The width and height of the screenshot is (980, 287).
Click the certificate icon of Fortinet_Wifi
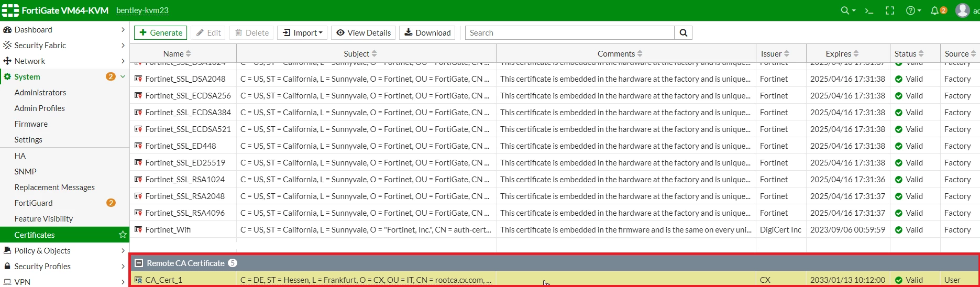138,230
